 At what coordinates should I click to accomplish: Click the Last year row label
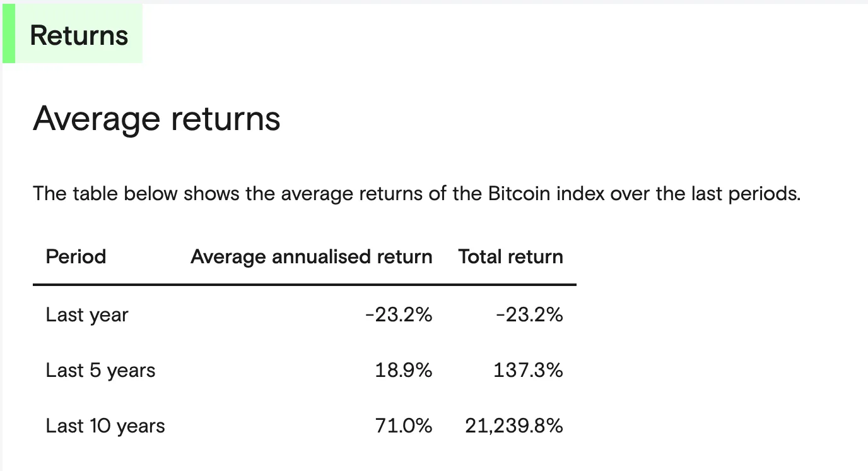click(87, 314)
